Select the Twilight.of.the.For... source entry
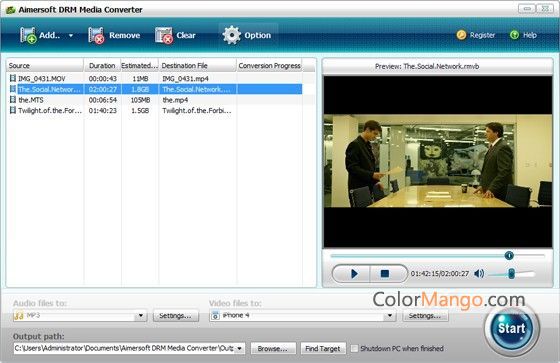The image size is (560, 363). click(50, 110)
